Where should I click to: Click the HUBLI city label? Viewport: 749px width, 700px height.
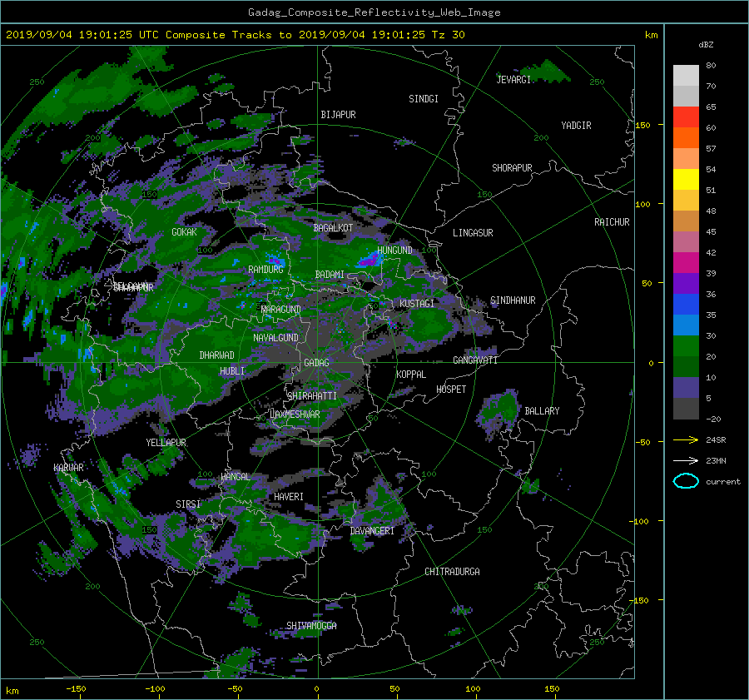point(231,370)
